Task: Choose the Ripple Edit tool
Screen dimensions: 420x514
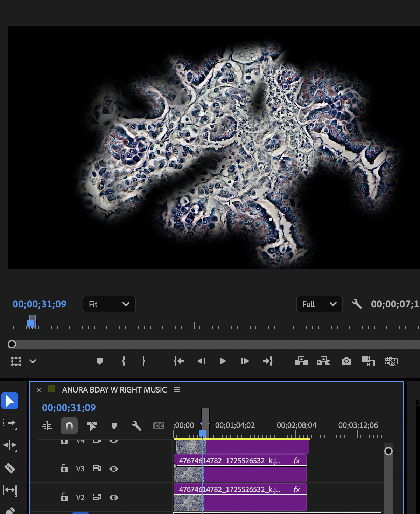Action: pyautogui.click(x=9, y=445)
